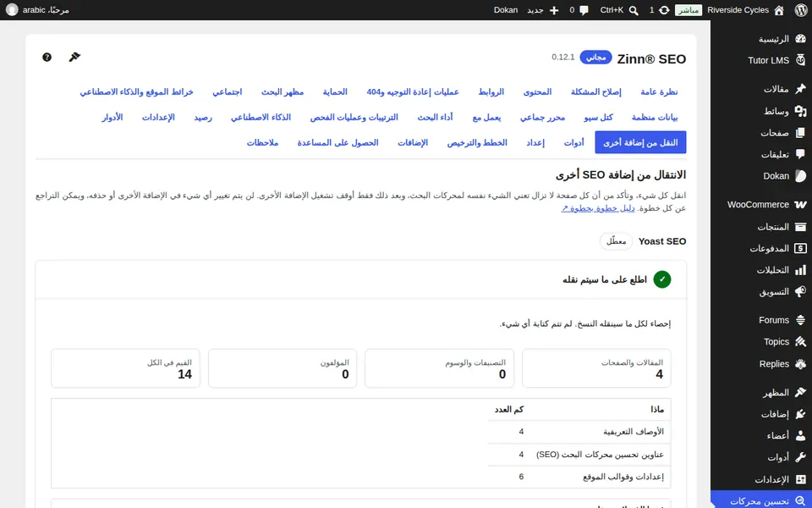Click the comments bubble icon in admin bar

[584, 10]
